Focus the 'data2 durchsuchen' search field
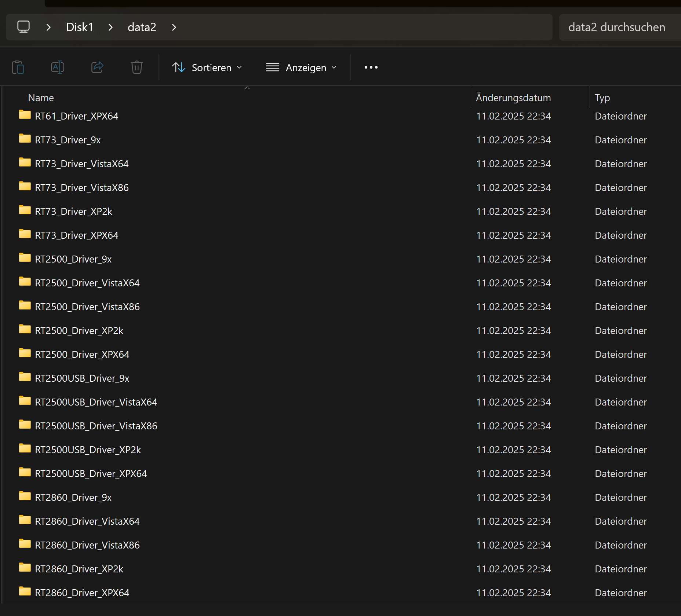 [x=620, y=27]
